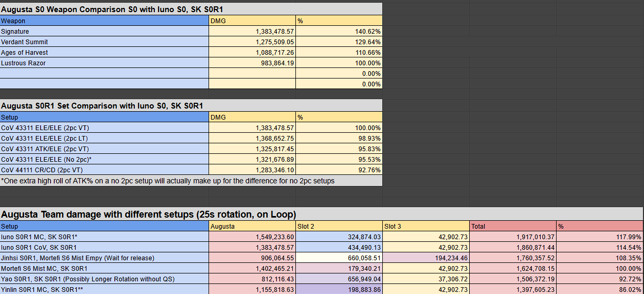Select Iuno S0R1 CoV, SK S0R1 row label

[104, 248]
